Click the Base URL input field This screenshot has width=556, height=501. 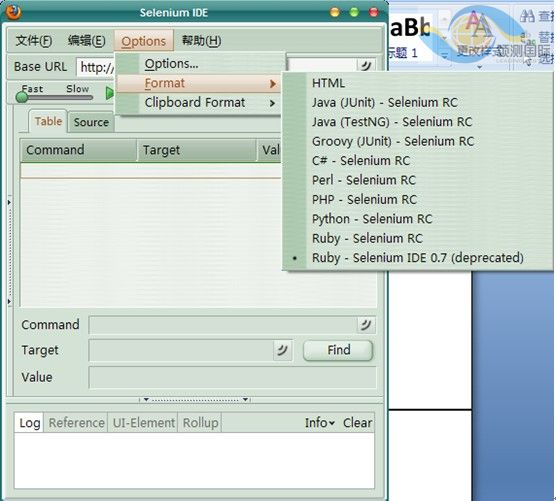(95, 67)
